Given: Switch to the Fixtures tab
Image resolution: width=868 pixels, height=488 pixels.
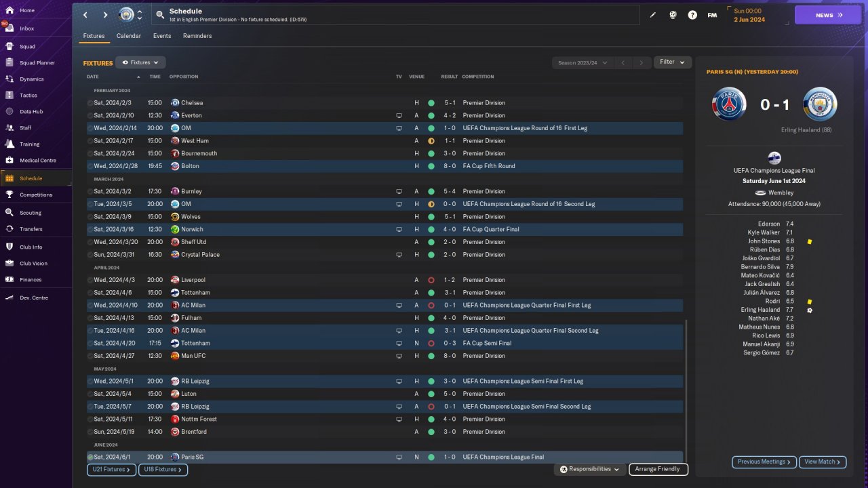Looking at the screenshot, I should [x=94, y=36].
